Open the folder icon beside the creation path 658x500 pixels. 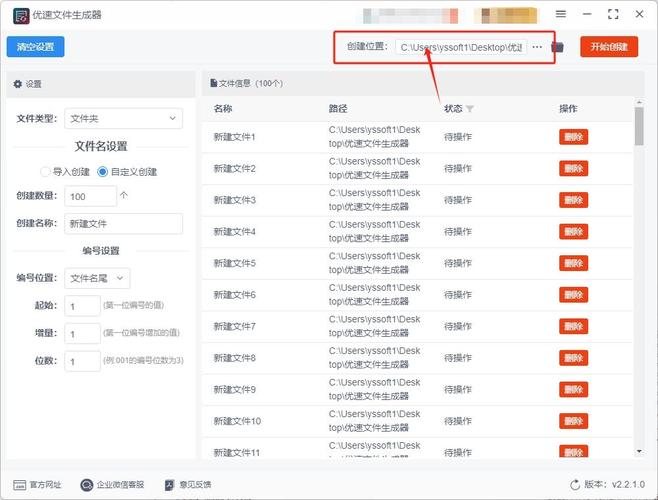coord(557,47)
